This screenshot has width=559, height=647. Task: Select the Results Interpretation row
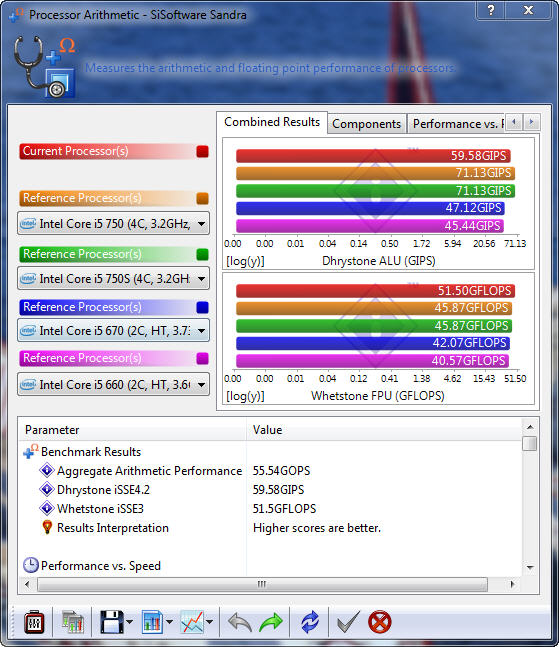pos(270,527)
